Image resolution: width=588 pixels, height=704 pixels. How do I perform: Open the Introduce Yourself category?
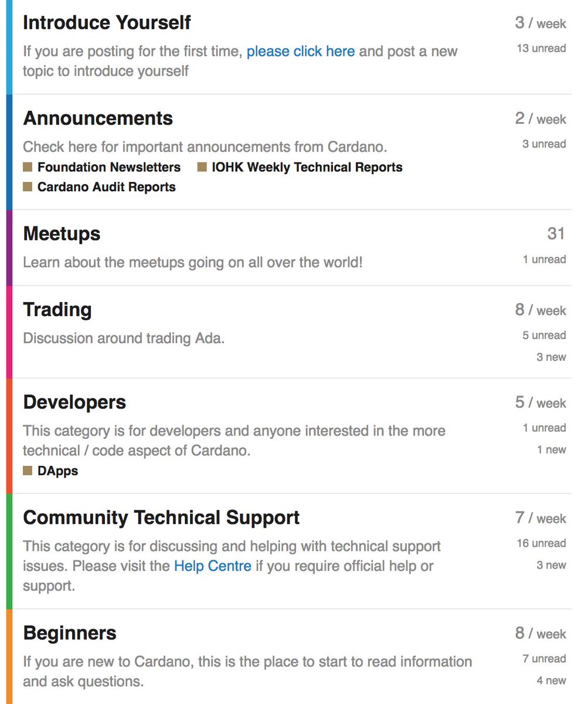point(107,22)
